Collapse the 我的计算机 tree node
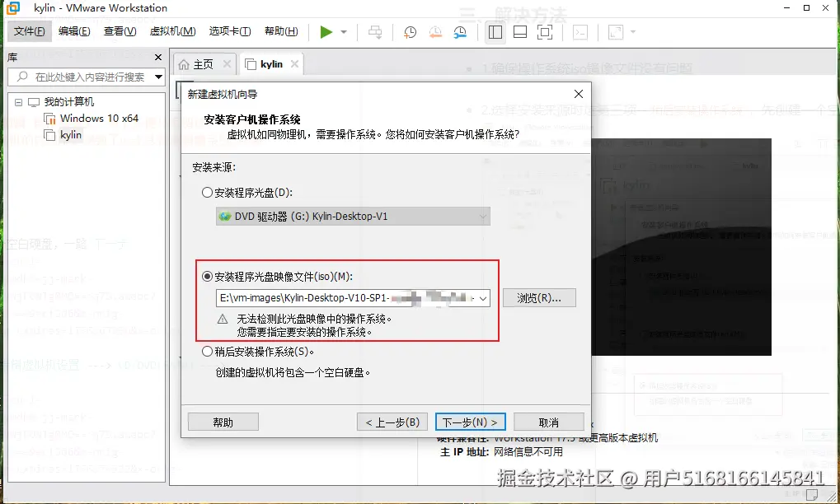Screen dimensions: 840x504 coord(18,102)
